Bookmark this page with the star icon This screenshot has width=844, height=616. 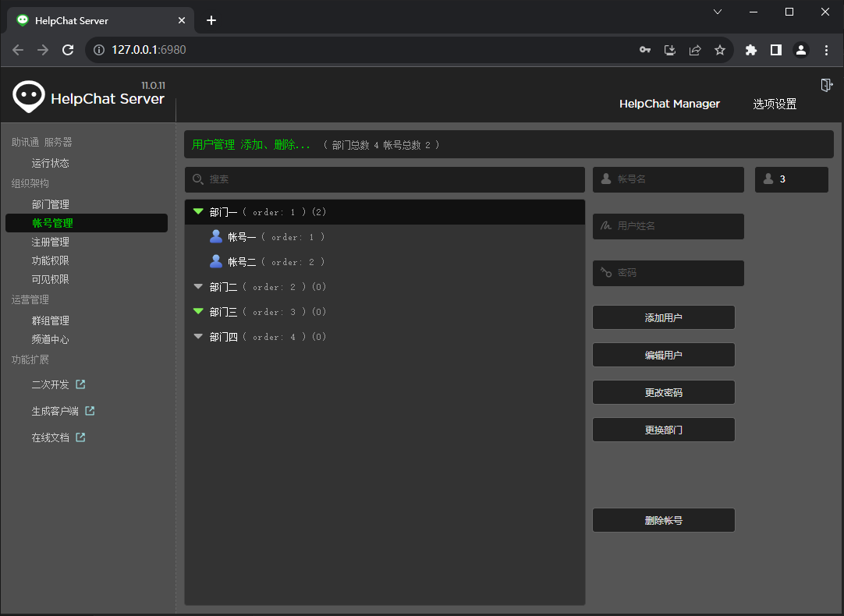click(x=720, y=50)
